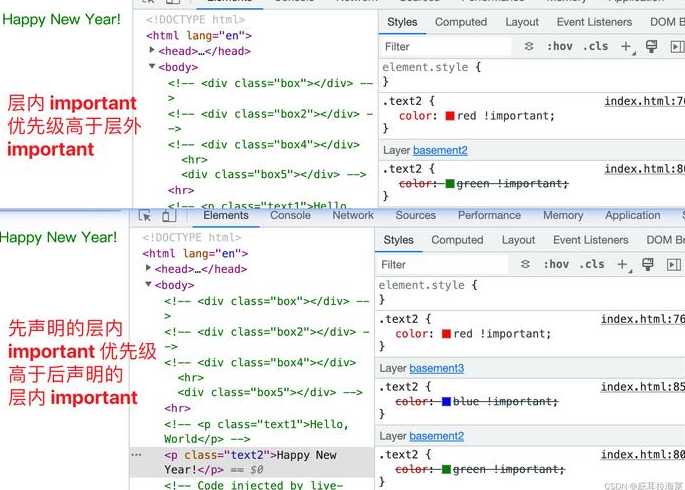This screenshot has height=490, width=685.
Task: Open rendering emulations paintbrush in lower pane
Action: [x=648, y=264]
